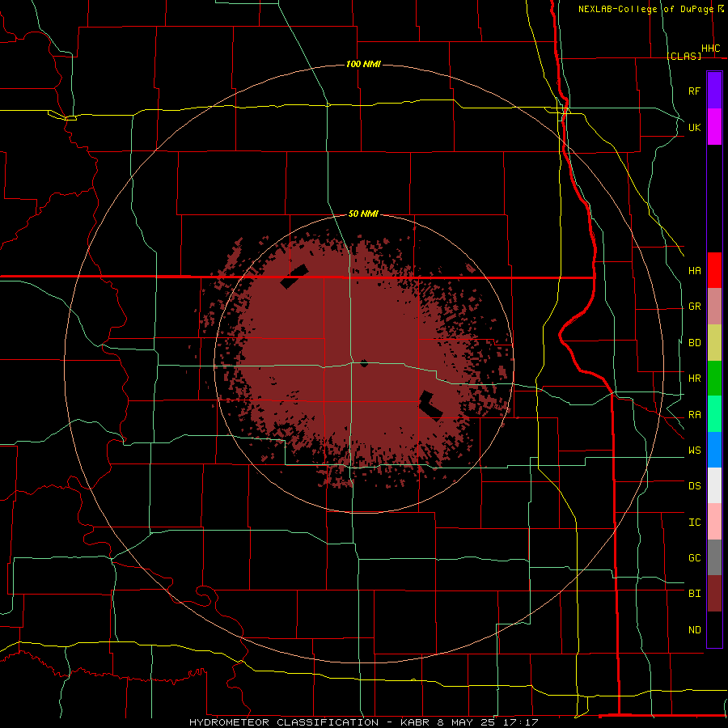Image resolution: width=728 pixels, height=728 pixels.
Task: Click the dark red BI legend swatch
Action: pyautogui.click(x=714, y=594)
